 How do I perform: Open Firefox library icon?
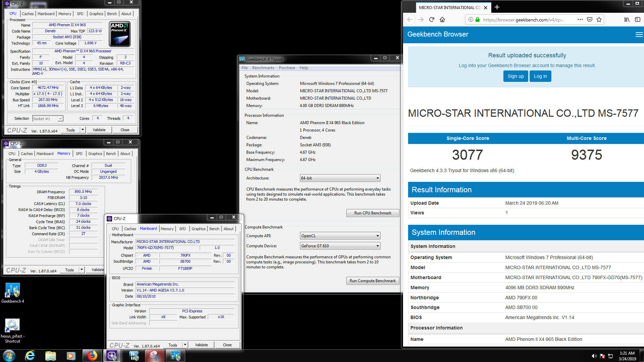pos(627,19)
